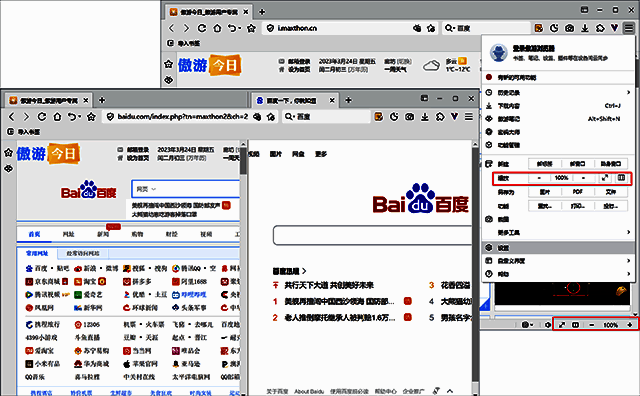Click the Forward arrow in the baidu.com window
Viewport: 640px width, 396px height.
27,117
